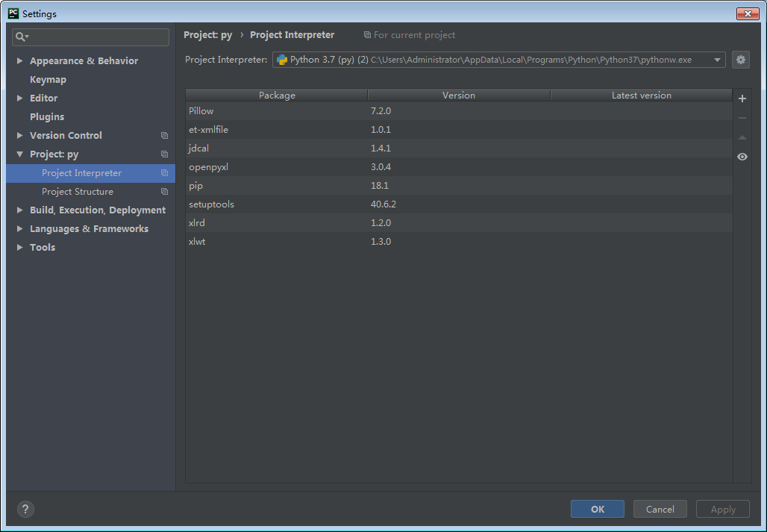The image size is (767, 532).
Task: Open the Project Interpreter dropdown
Action: [716, 60]
